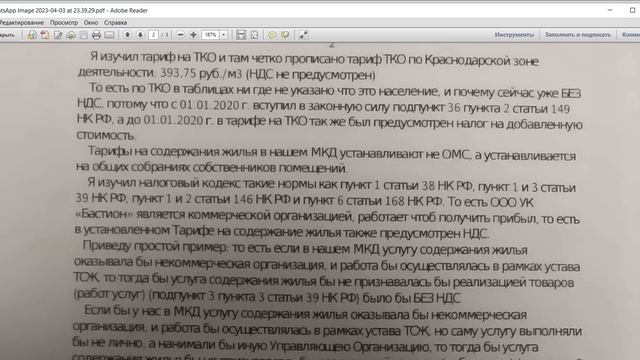Open the Окно menu
The width and height of the screenshot is (640, 360).
coord(91,23)
